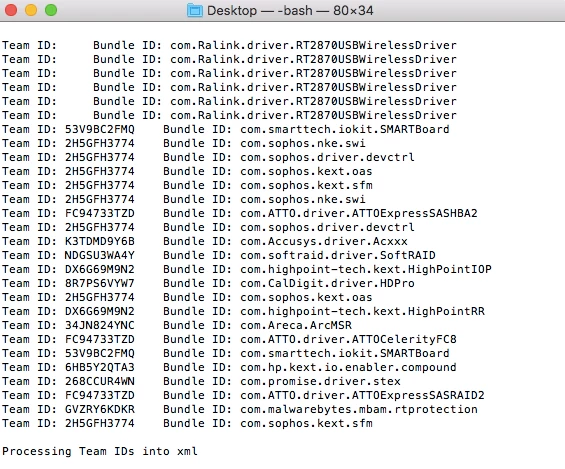
Task: Click the com.Accusys.driver.Acxxx text
Action: click(324, 241)
